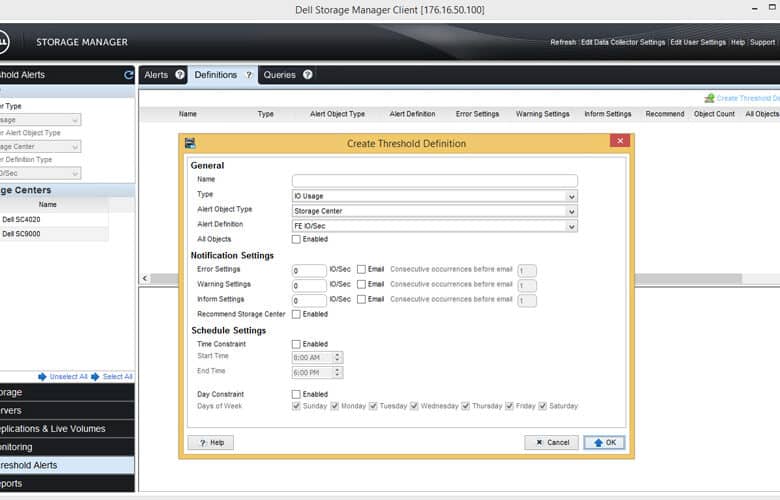
Task: Open help icon beside Queries tab
Action: click(307, 75)
